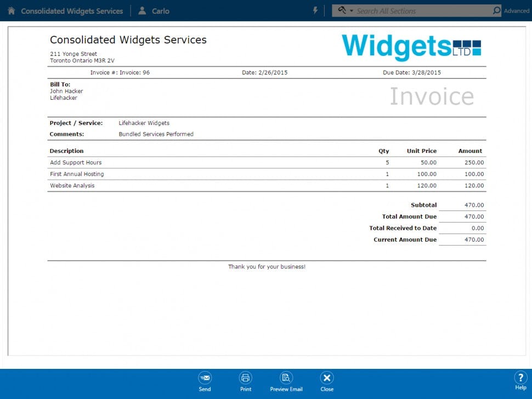532x399 pixels.
Task: Click the Unit Price column header
Action: pos(422,151)
